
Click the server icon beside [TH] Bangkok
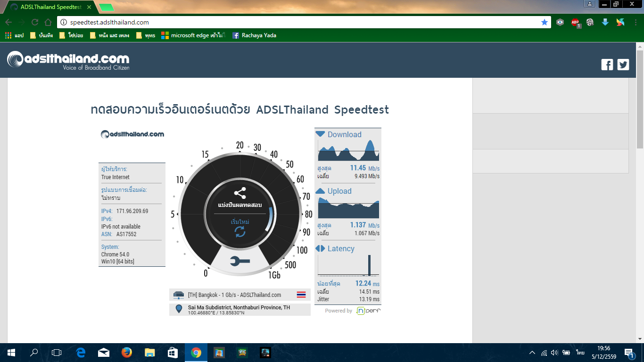[179, 295]
